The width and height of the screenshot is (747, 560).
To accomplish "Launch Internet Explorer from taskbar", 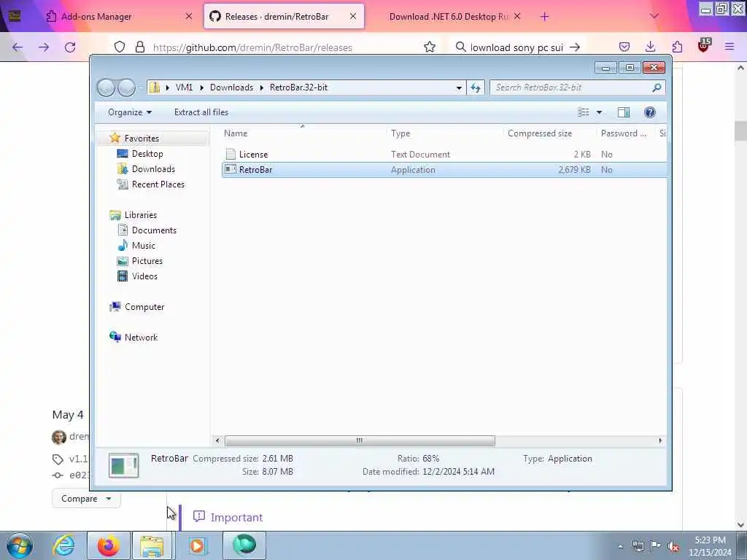I will pyautogui.click(x=64, y=545).
